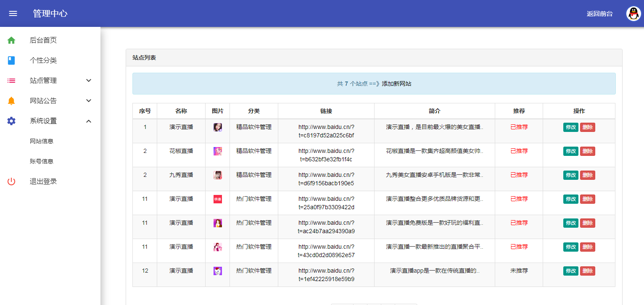Click the 返回前台 link
Image resolution: width=644 pixels, height=305 pixels.
[x=599, y=13]
